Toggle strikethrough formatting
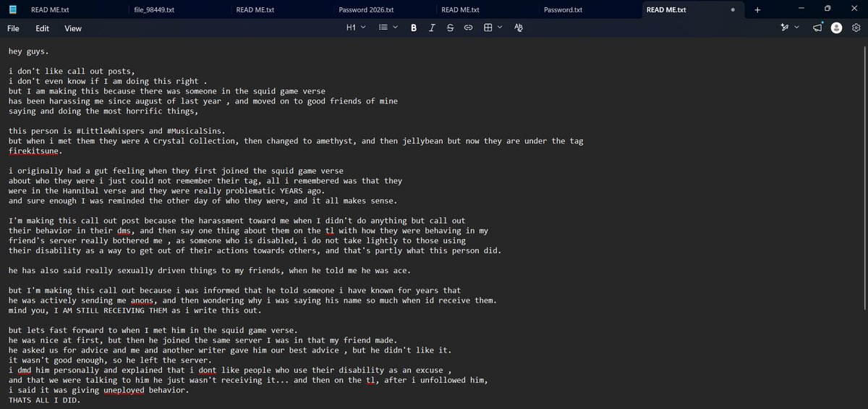Viewport: 868px width, 409px height. coord(450,28)
